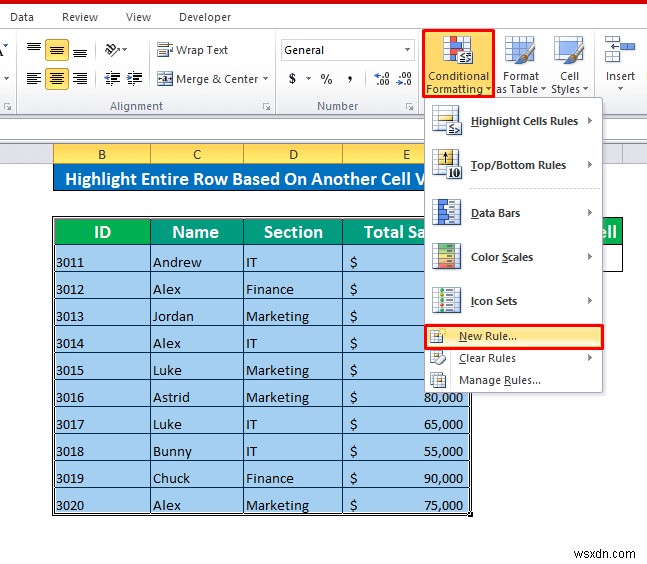The width and height of the screenshot is (647, 564).
Task: Select column E header
Action: (384, 154)
